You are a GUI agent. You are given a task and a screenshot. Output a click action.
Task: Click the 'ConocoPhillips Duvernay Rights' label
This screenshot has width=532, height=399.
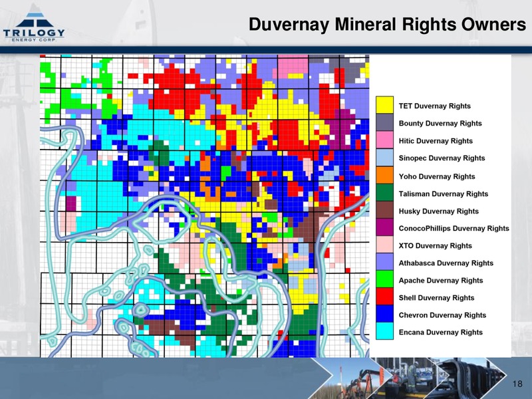pyautogui.click(x=454, y=228)
